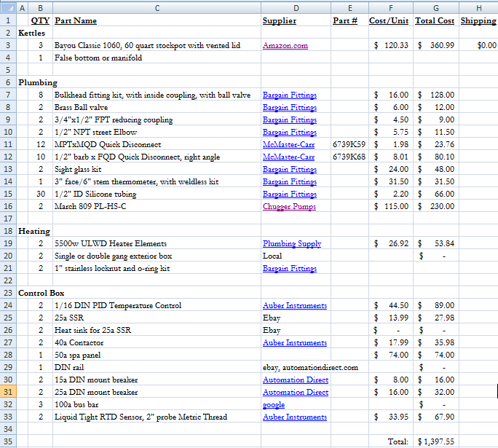Viewport: 498px width, 448px height.
Task: Select the 'Heating' section cell
Action: tap(34, 232)
